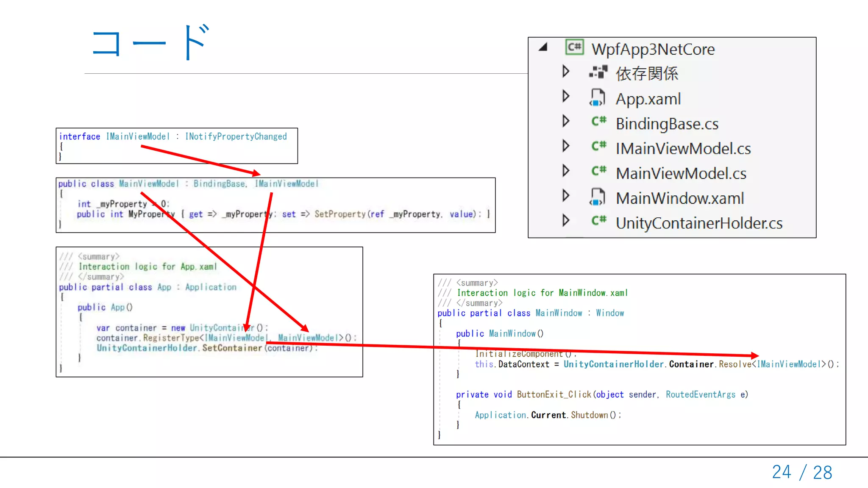The width and height of the screenshot is (868, 488).
Task: Select the IMainViewModel.cs file name
Action: (683, 149)
